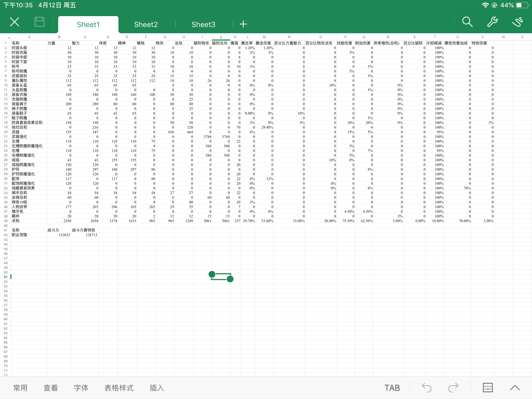Expand the bottom toolbar with chevron
This screenshot has height=399, width=532.
[x=515, y=388]
